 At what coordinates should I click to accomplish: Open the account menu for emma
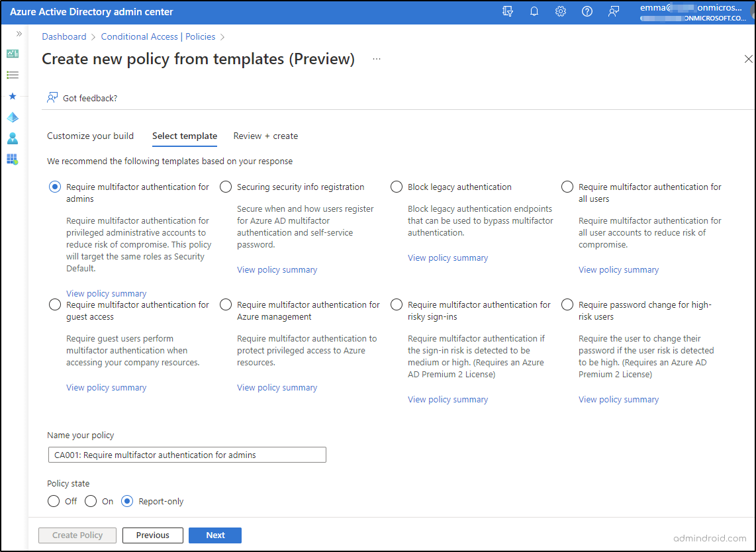click(x=692, y=12)
